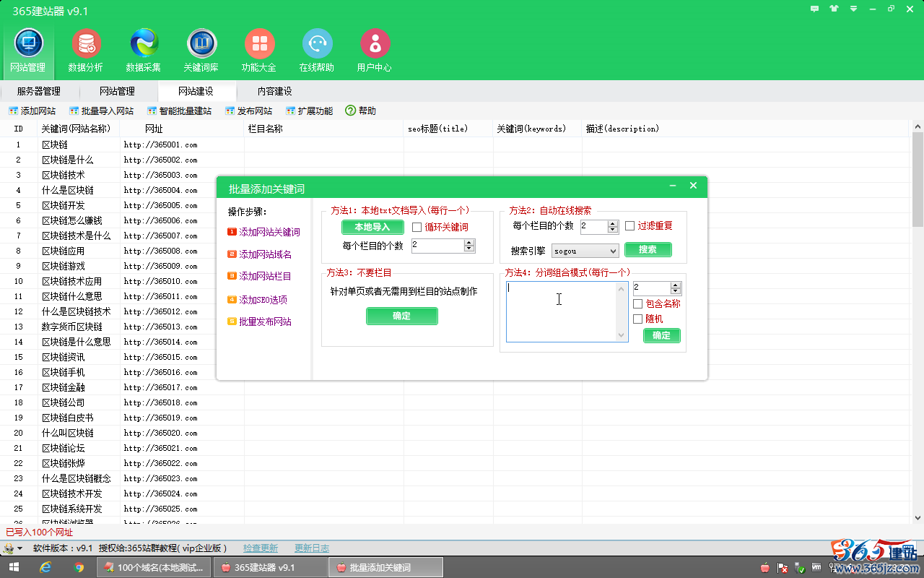Click 确定 under 方法3 不要栏目
Image resolution: width=924 pixels, height=578 pixels.
tap(402, 316)
